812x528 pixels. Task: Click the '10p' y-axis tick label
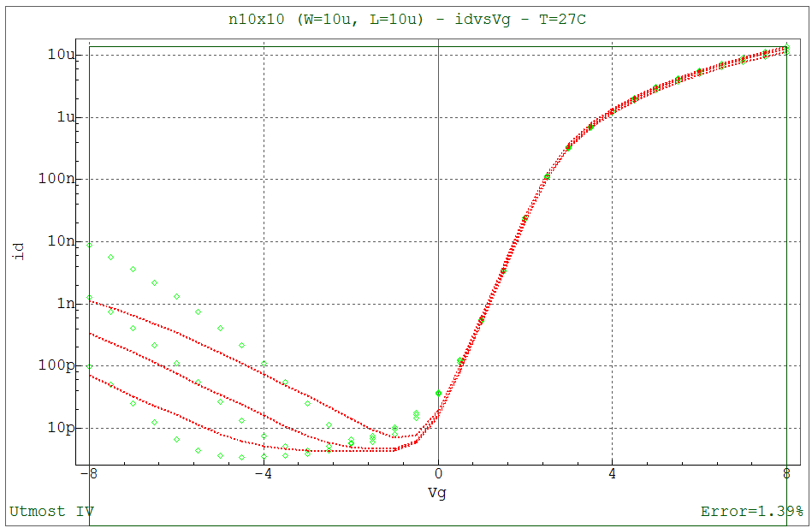61,428
